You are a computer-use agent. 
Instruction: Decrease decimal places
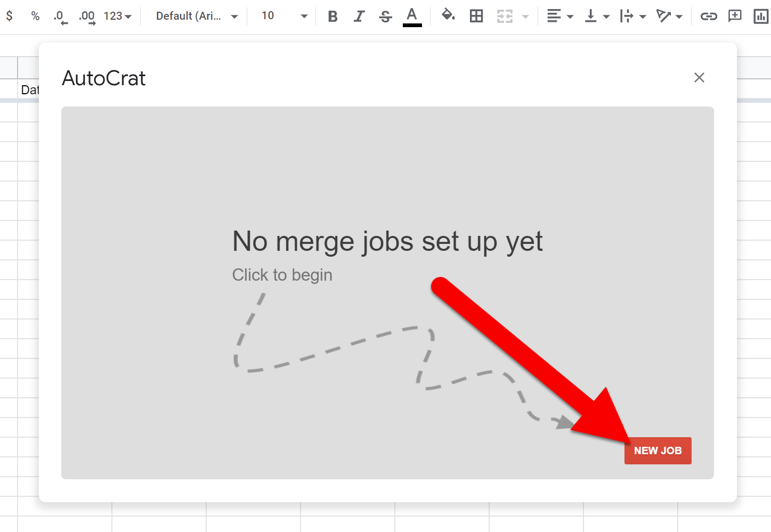[x=60, y=17]
